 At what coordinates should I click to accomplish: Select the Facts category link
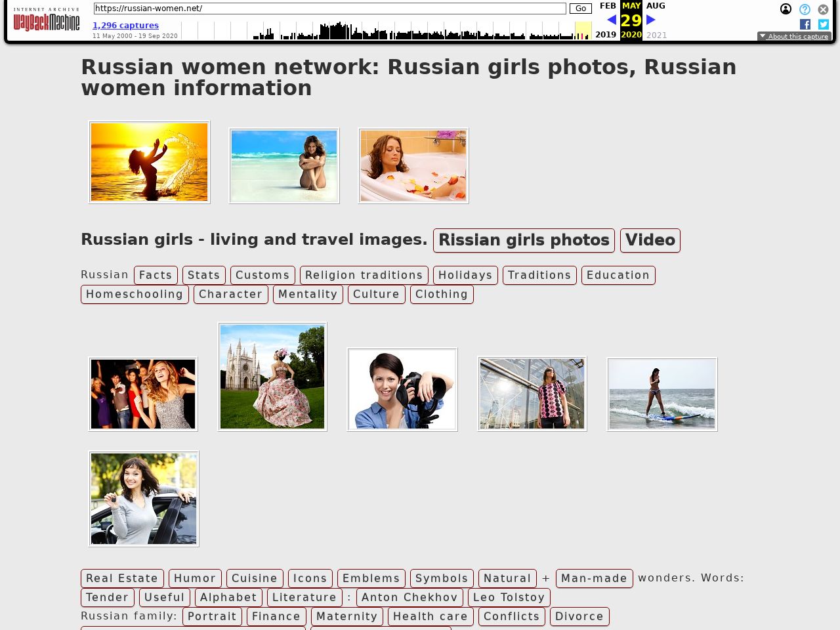(x=156, y=276)
